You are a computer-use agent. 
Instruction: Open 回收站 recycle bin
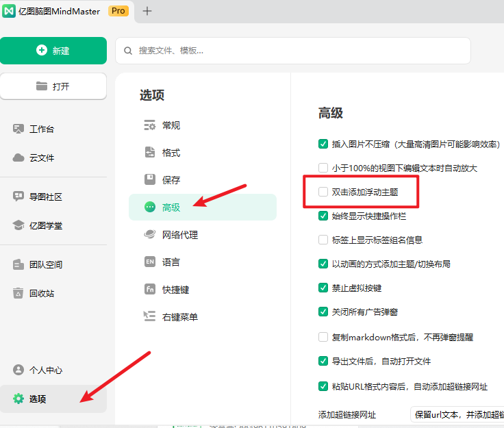[x=41, y=293]
